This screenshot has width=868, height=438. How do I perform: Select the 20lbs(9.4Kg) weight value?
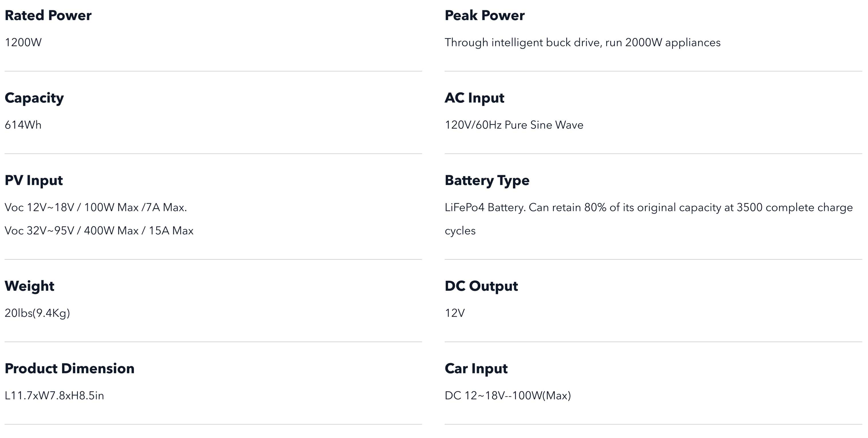click(x=37, y=313)
